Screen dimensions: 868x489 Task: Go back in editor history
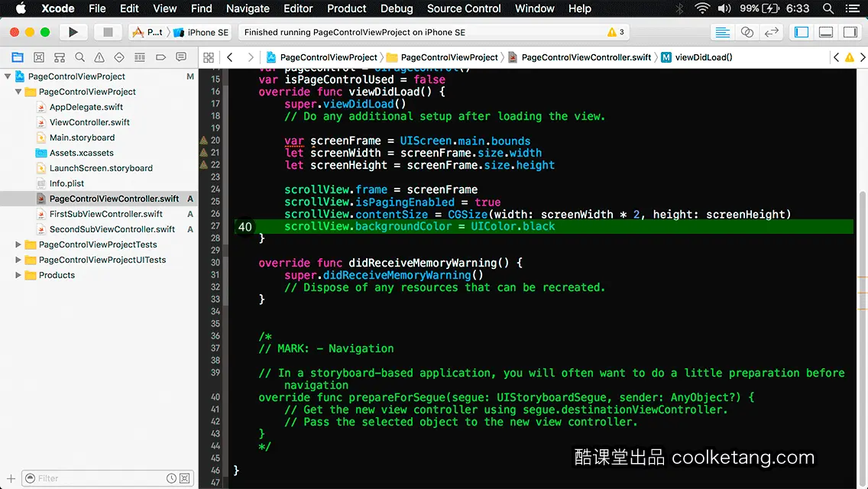230,57
